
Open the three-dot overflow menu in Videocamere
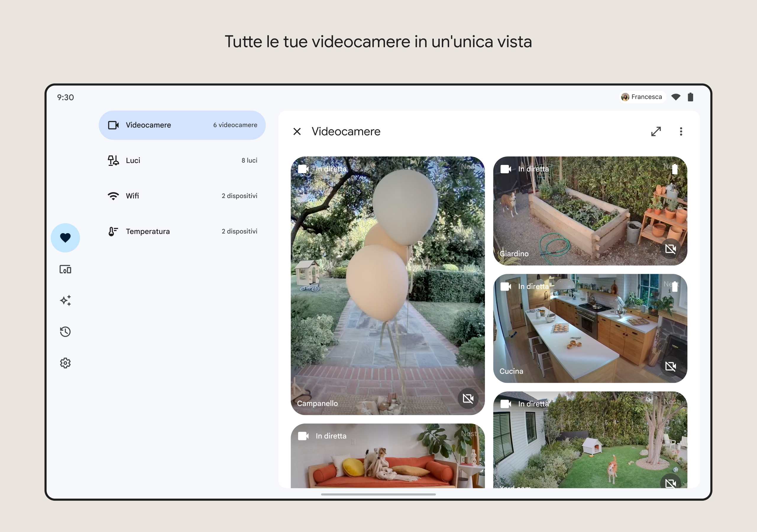681,132
